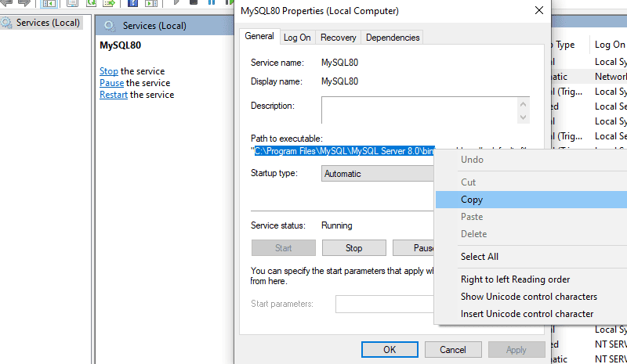Click the Export List toolbar icon
Viewport: 627px width, 364px height.
[109, 3]
